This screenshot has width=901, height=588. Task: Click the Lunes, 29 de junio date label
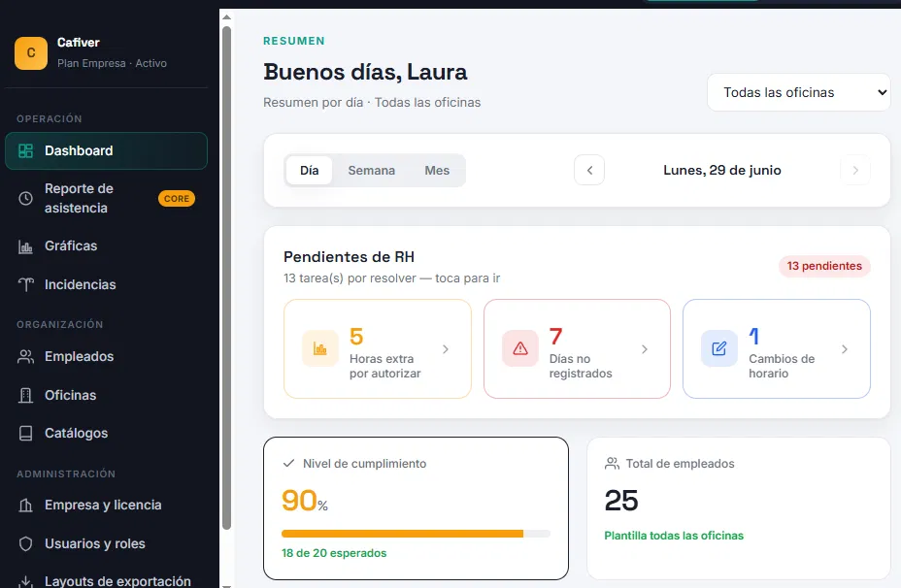click(721, 171)
